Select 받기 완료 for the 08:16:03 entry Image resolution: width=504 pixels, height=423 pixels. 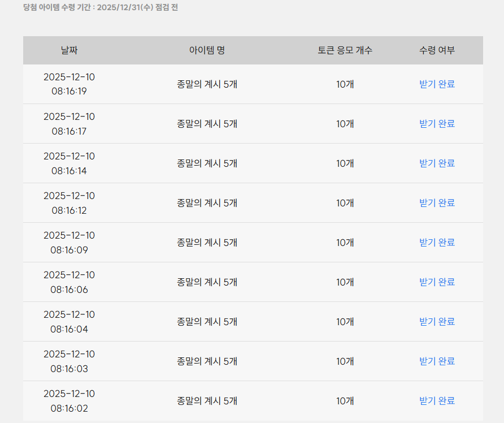tap(437, 361)
